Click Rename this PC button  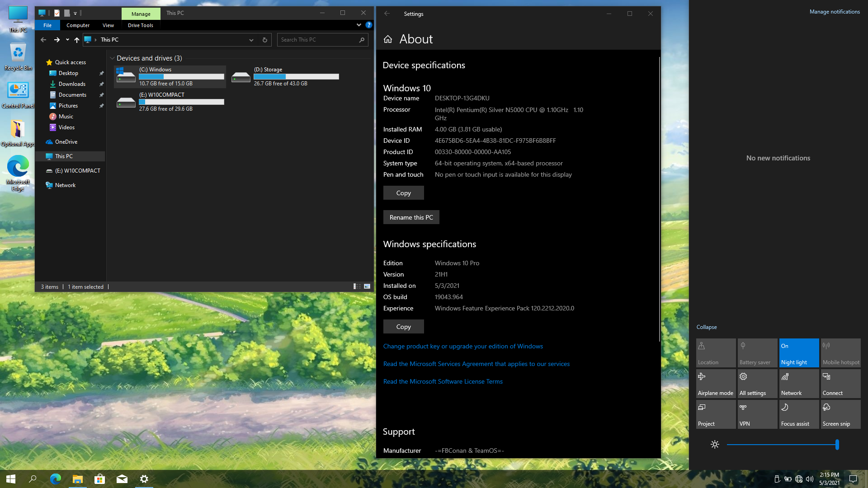pyautogui.click(x=411, y=217)
